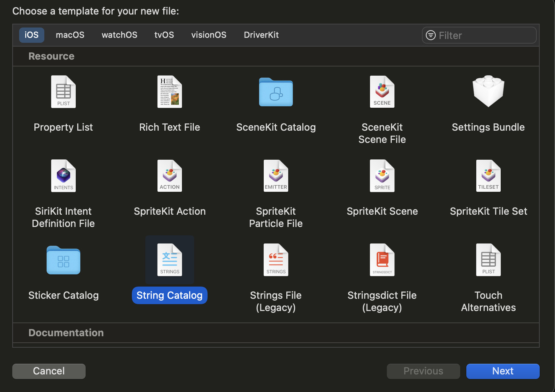Click the "SiriKit Intent Definition File" label
This screenshot has height=392, width=555.
point(63,217)
